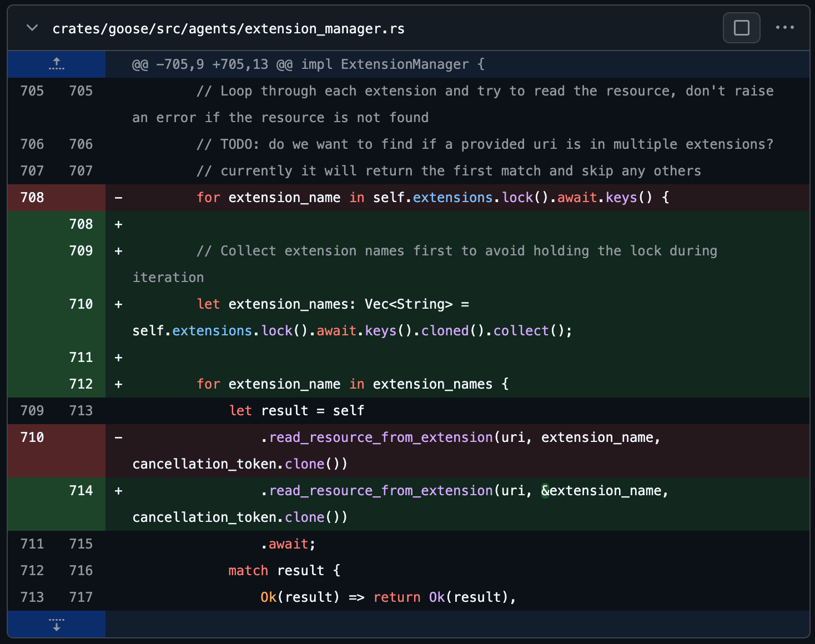This screenshot has height=644, width=815.
Task: Select added line number 712
Action: pos(81,384)
